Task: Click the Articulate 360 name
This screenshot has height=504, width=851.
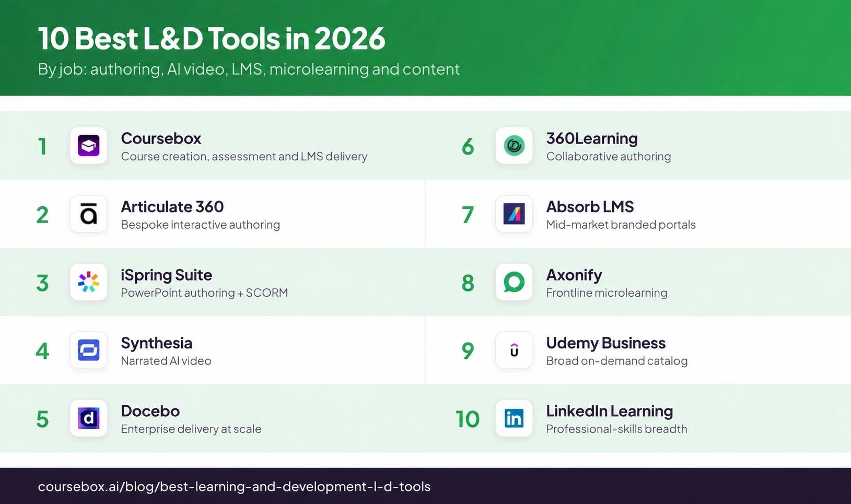Action: click(172, 207)
